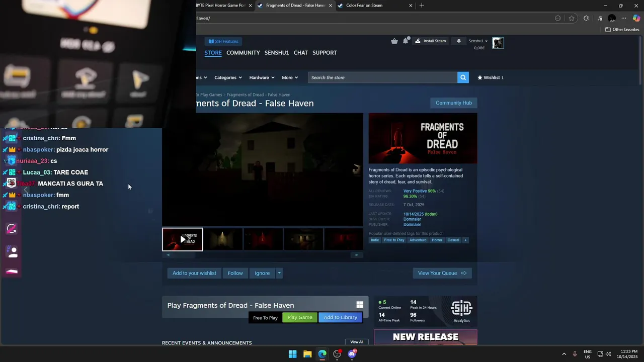Click the blue search magnifier button
The image size is (644, 362).
(x=463, y=77)
